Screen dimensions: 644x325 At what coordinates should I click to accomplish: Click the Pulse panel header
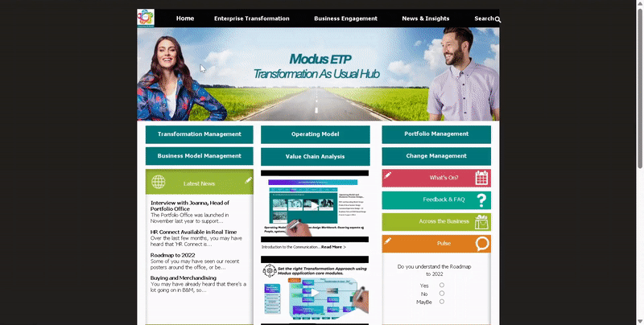[436, 244]
